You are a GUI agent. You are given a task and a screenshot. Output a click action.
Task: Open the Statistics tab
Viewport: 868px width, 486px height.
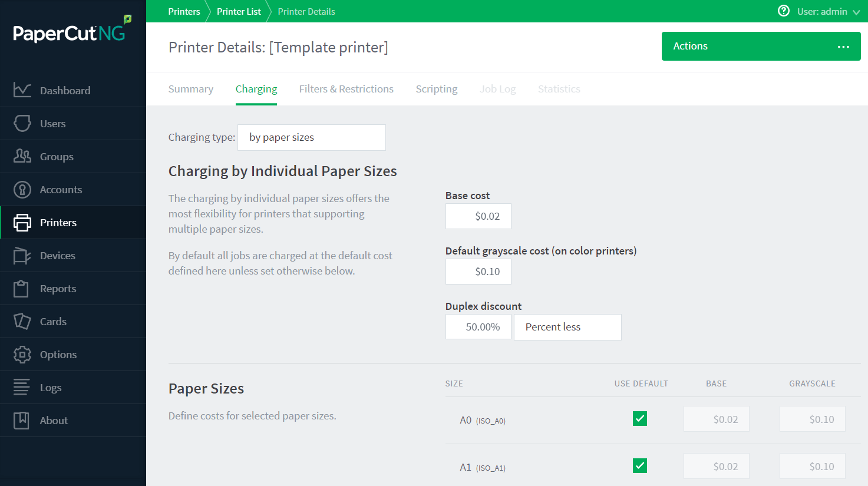[x=559, y=89]
